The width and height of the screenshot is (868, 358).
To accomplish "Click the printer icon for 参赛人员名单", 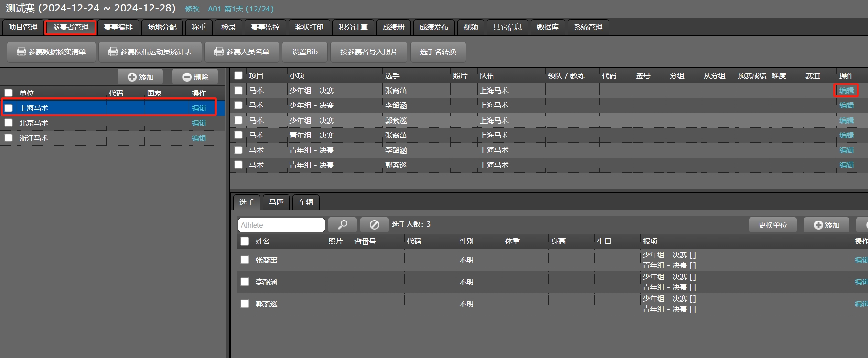I will click(x=219, y=52).
